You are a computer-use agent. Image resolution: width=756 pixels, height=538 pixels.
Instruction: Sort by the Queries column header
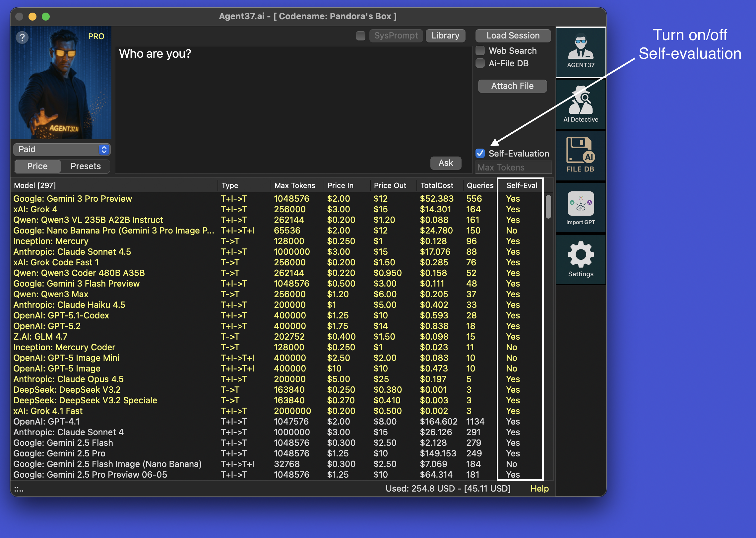point(480,185)
